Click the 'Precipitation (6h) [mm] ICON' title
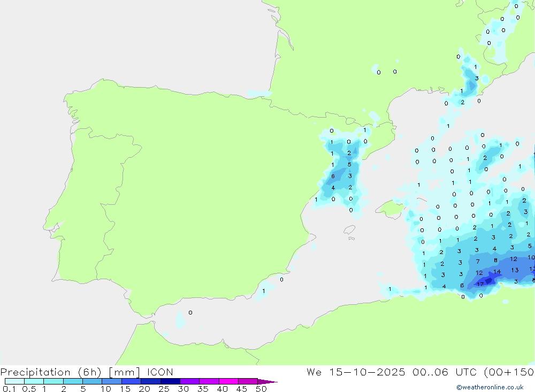The width and height of the screenshot is (535, 392). coord(87,372)
